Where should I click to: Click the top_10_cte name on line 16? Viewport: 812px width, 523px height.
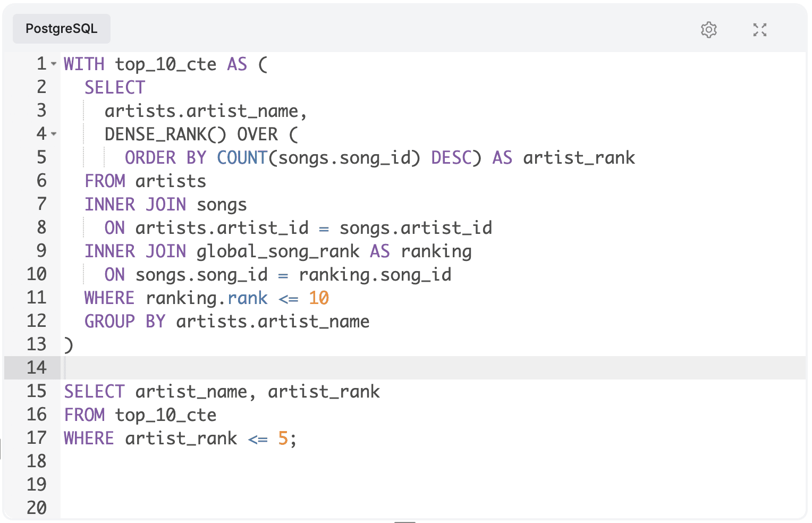coord(166,415)
